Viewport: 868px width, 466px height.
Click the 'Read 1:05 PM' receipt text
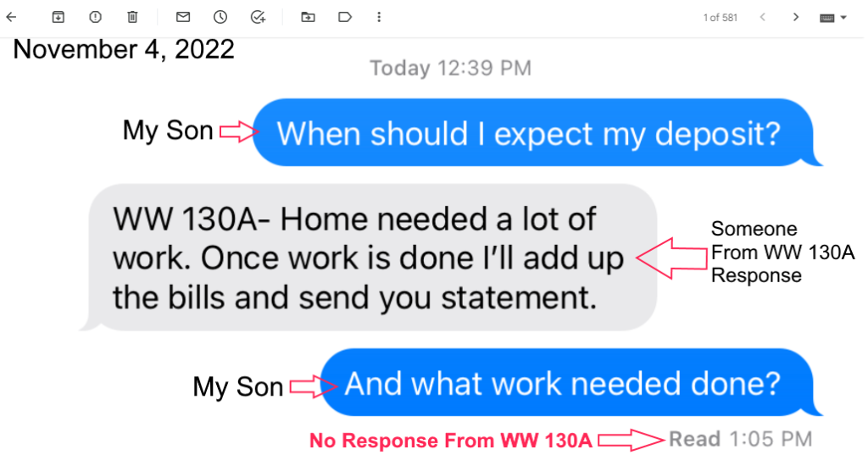(741, 440)
